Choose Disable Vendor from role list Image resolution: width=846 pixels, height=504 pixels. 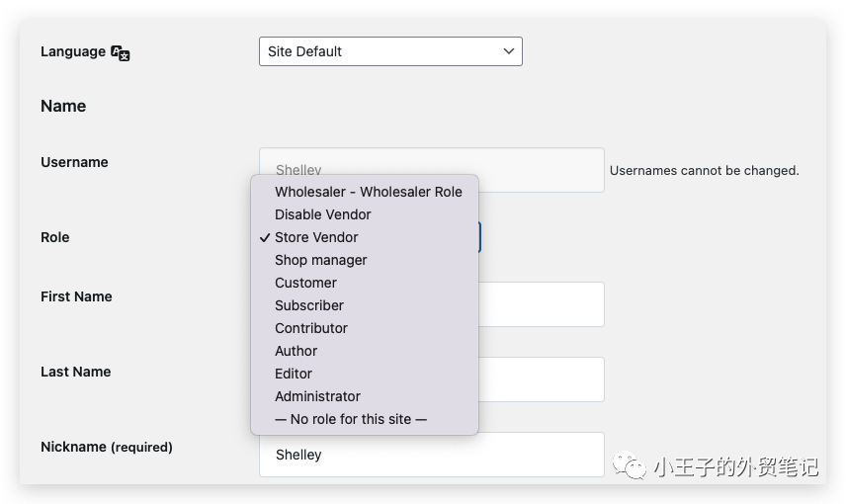365,214
